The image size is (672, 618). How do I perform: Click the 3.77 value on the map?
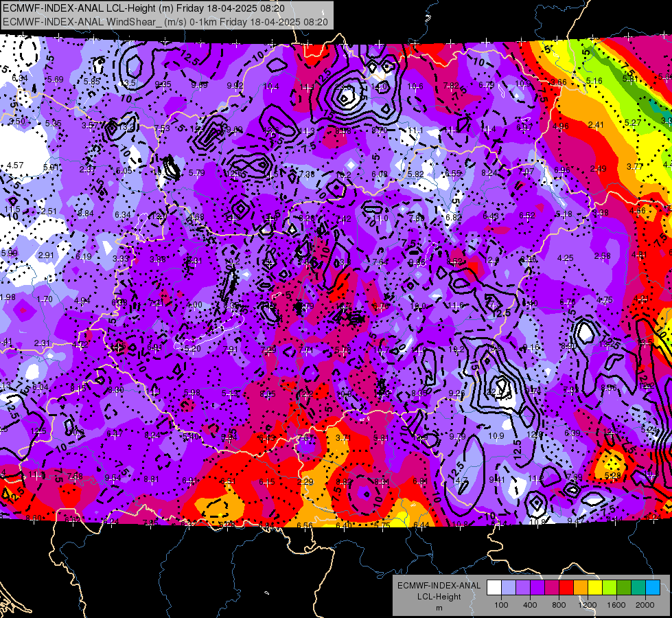coord(635,166)
